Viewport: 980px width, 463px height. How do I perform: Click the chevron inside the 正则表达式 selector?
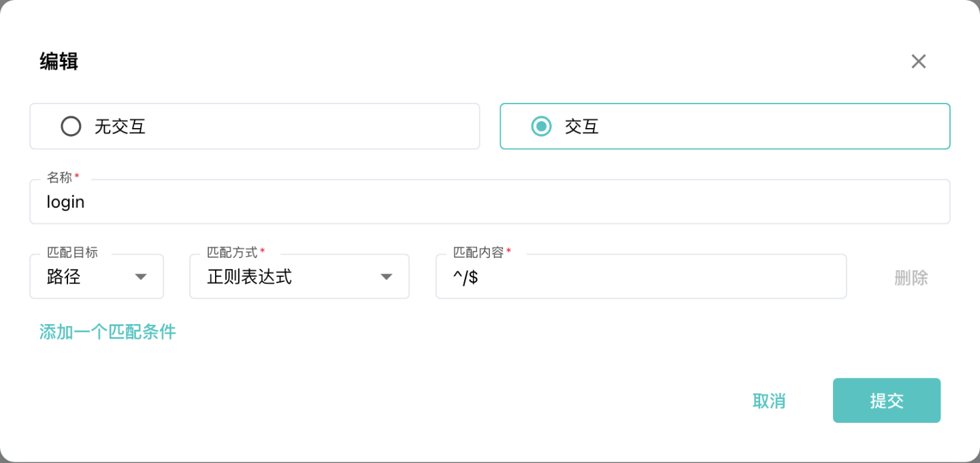pos(386,276)
